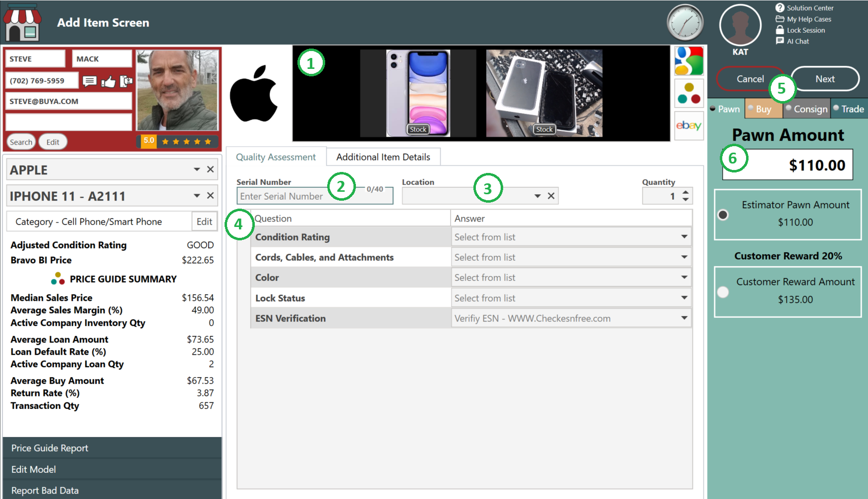Click the Bravo BI Price value $222.65
This screenshot has width=868, height=499.
tap(198, 260)
